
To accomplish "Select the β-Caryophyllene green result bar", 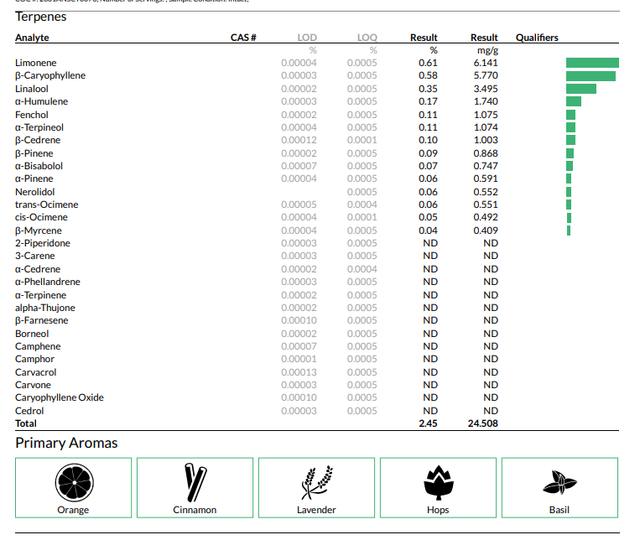I will 591,76.
